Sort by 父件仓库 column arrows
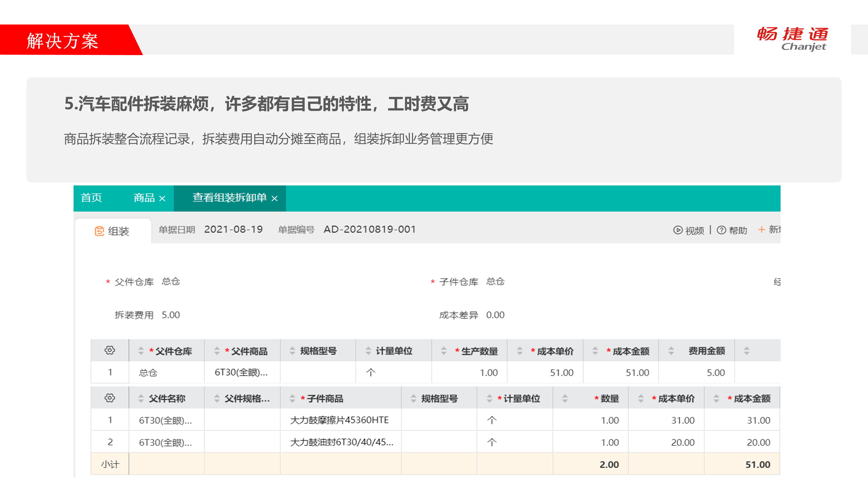Screen dimensions: 868x488 click(x=141, y=351)
